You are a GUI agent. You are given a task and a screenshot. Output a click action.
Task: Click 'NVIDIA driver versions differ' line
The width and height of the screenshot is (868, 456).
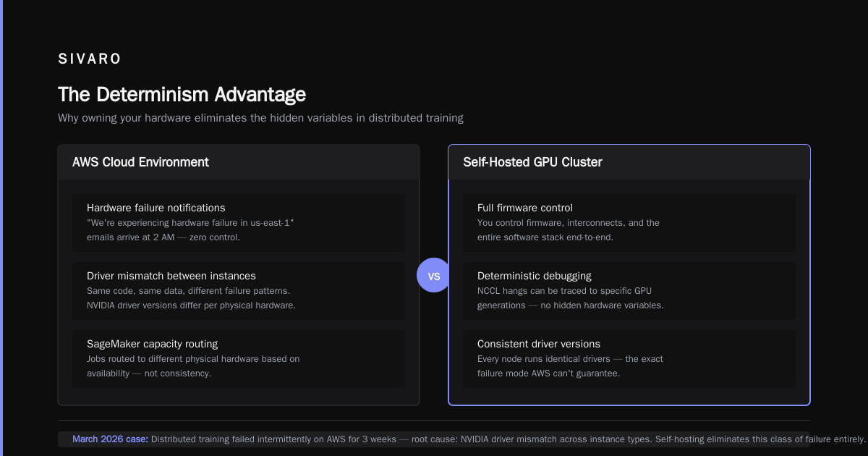coord(192,305)
